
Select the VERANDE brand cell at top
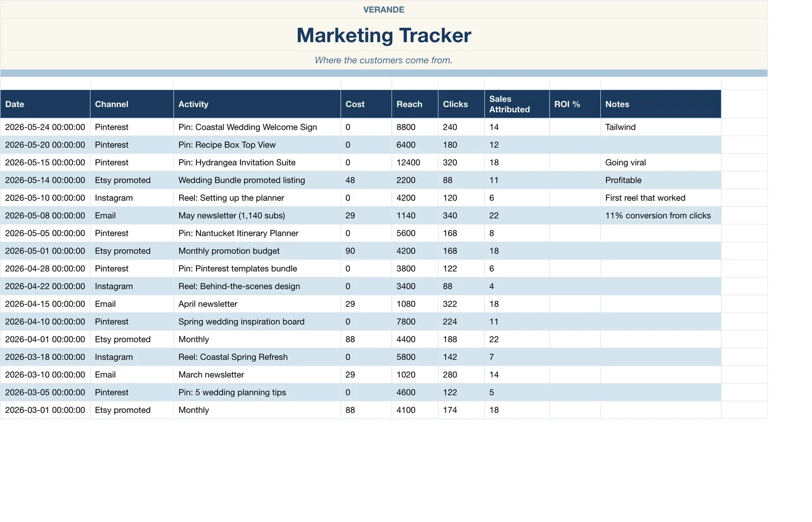pyautogui.click(x=384, y=10)
